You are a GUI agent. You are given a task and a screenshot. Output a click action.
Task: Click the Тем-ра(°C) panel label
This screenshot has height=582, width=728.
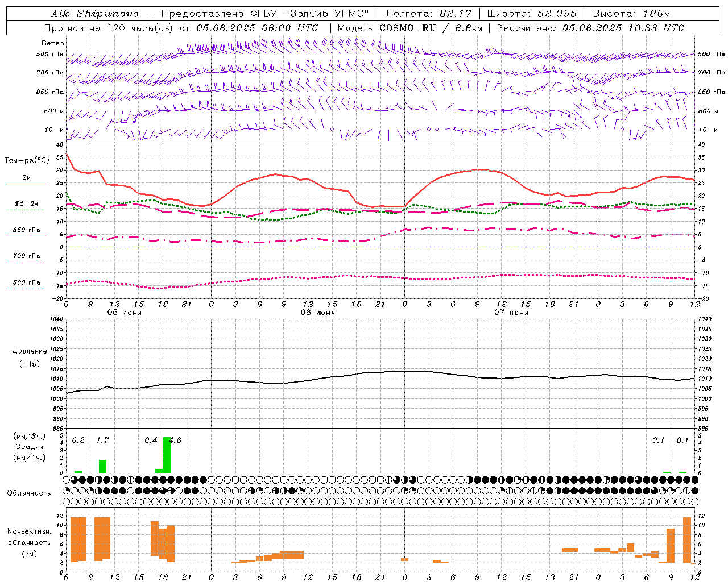coord(27,161)
